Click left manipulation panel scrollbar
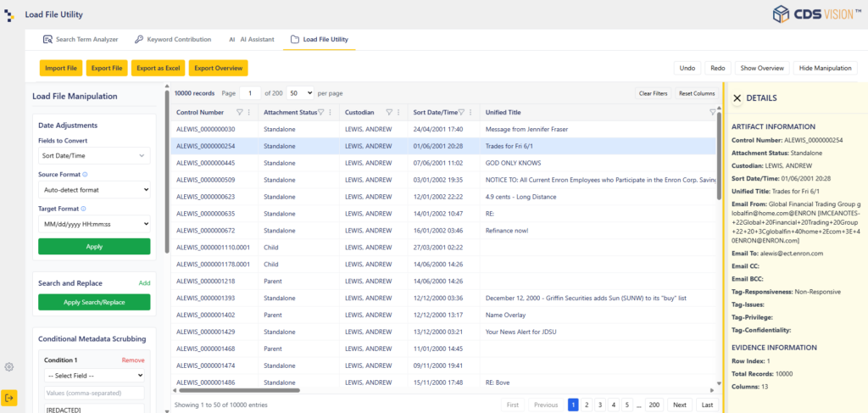The image size is (868, 413). click(167, 171)
